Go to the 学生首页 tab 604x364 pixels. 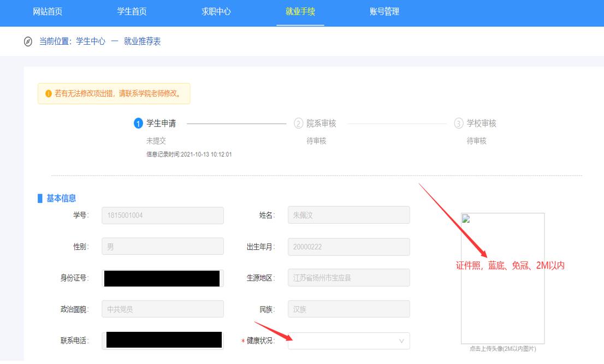[132, 11]
